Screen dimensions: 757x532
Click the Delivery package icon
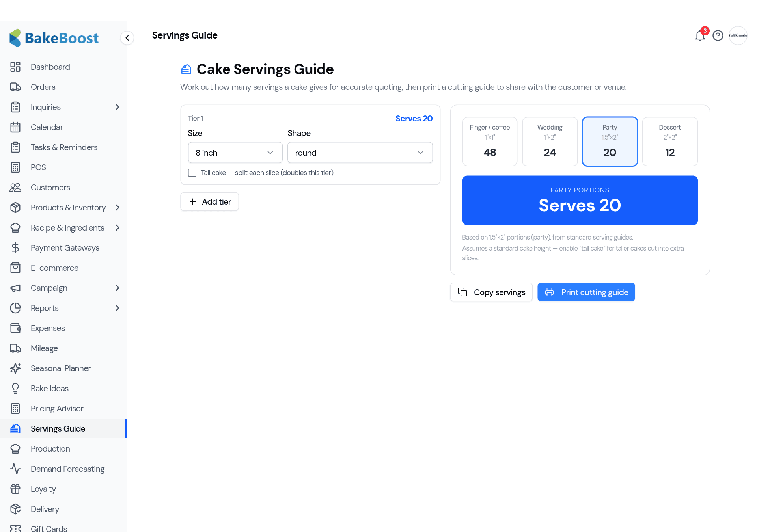[15, 509]
